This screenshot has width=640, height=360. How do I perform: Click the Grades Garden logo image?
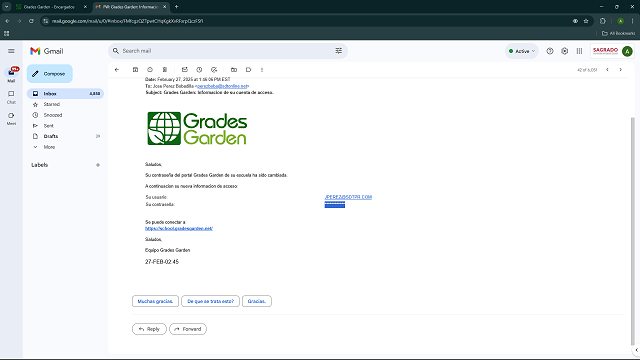click(197, 129)
